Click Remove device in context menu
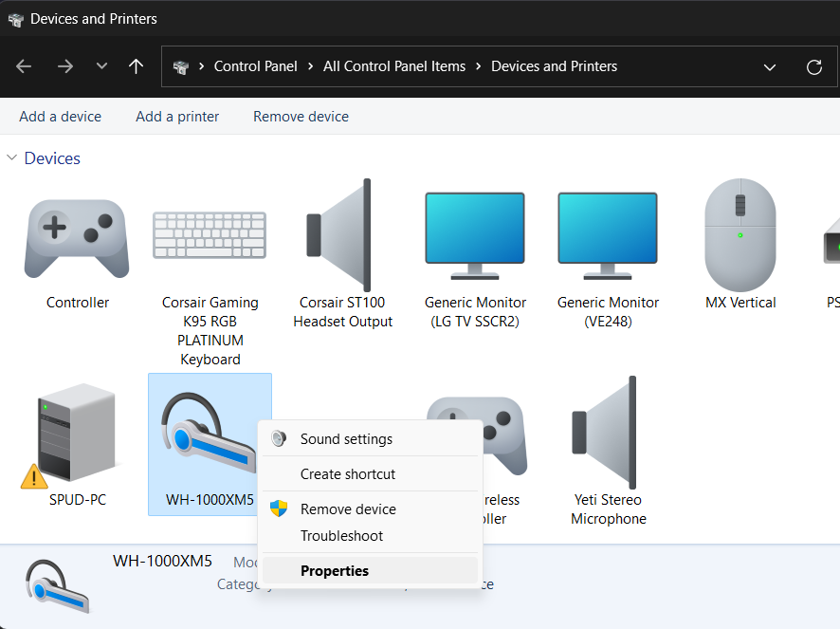Image resolution: width=840 pixels, height=629 pixels. click(x=348, y=509)
